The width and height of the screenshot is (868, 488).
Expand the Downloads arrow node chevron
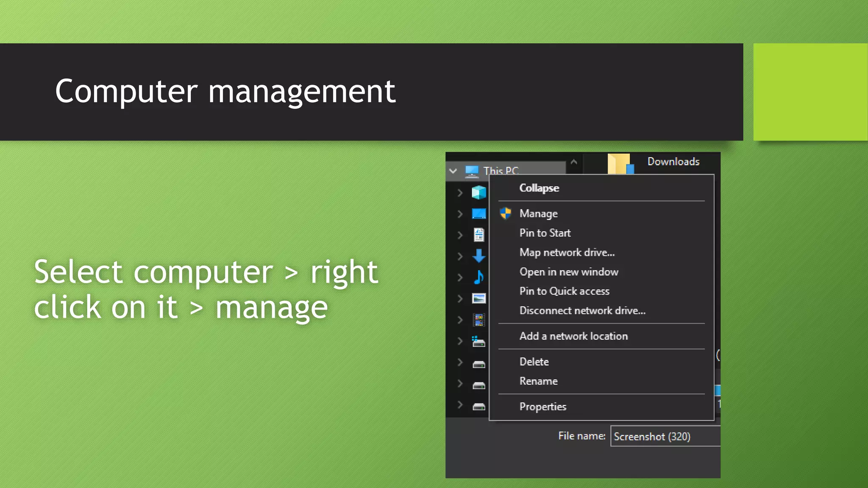pyautogui.click(x=460, y=256)
